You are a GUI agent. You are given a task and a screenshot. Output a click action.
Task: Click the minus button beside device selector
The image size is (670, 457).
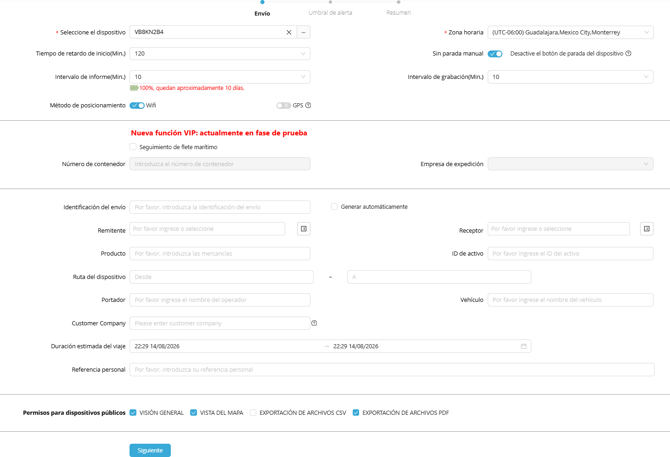pyautogui.click(x=303, y=32)
